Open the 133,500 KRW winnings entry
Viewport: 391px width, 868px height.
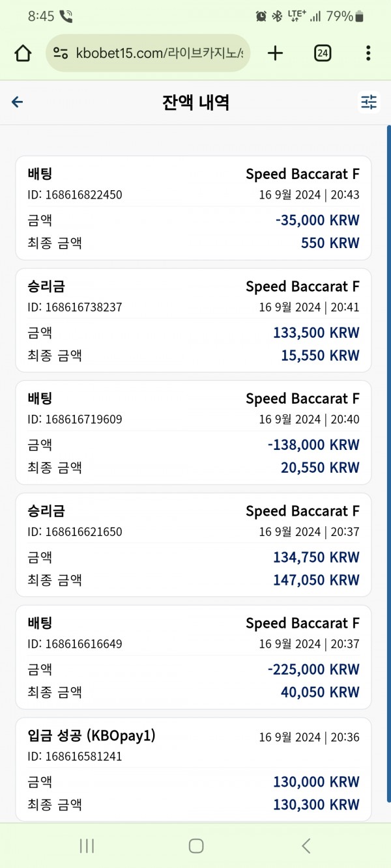[x=194, y=320]
